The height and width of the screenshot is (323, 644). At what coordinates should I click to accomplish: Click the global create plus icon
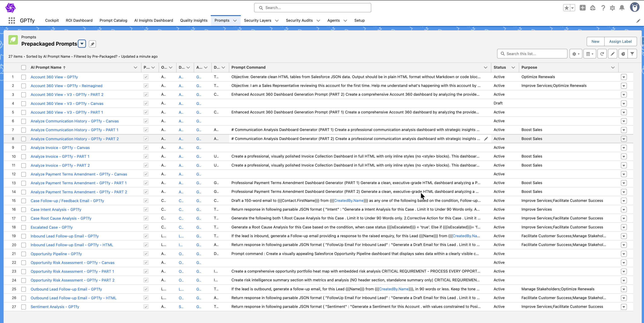point(583,8)
